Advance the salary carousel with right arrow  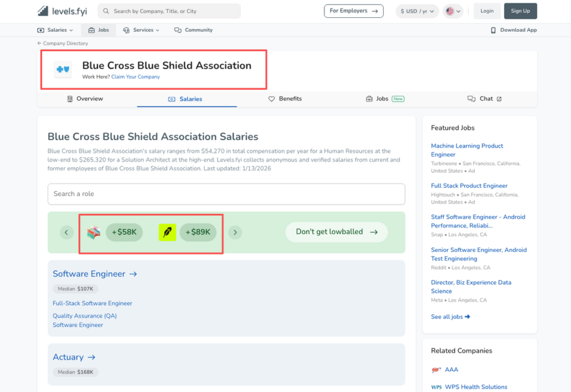[x=235, y=232]
